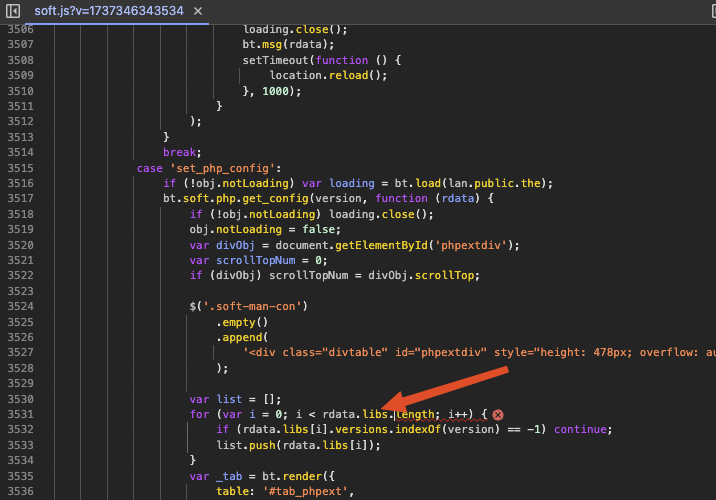The width and height of the screenshot is (716, 500).
Task: Click indexOf on line 3532
Action: 418,429
